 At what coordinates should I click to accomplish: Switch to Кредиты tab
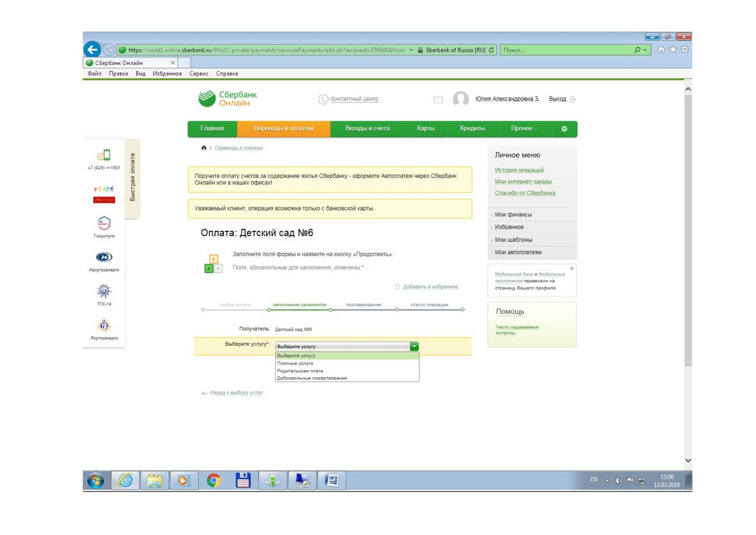(x=473, y=129)
